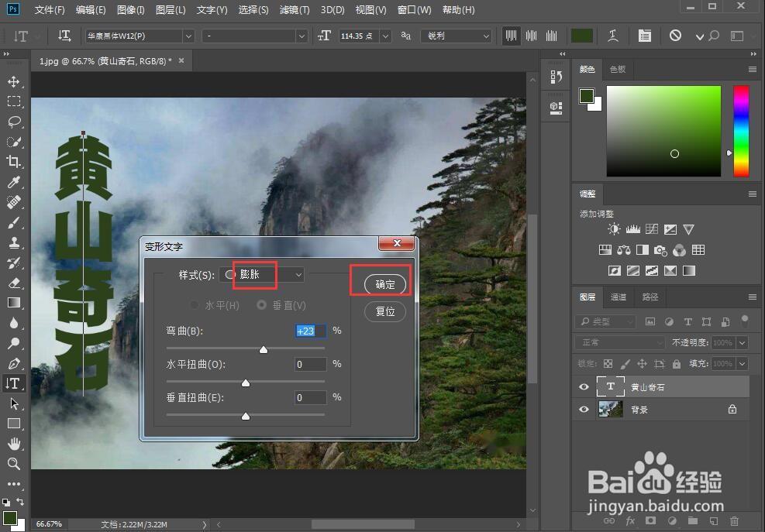Select the Path Selection tool
This screenshot has width=765, height=532.
click(14, 403)
